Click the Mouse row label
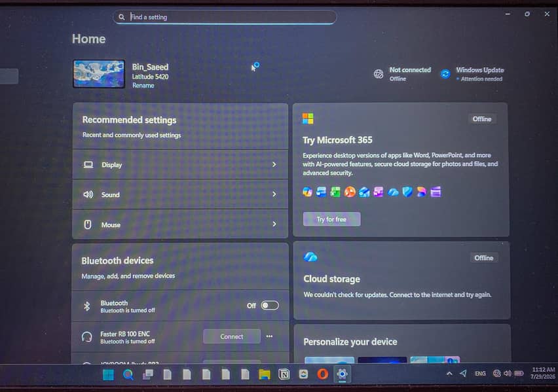This screenshot has width=558, height=392. (111, 225)
